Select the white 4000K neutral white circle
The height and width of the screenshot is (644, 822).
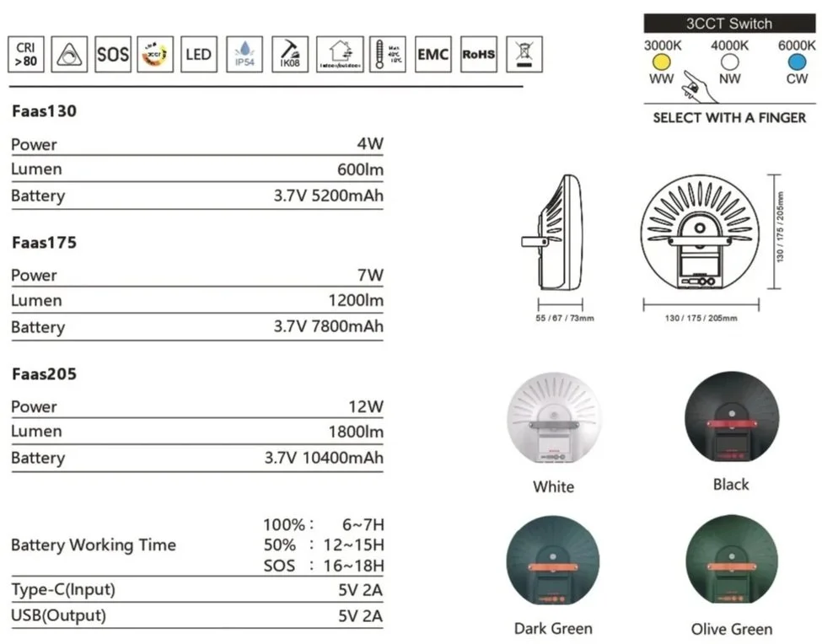pos(730,62)
